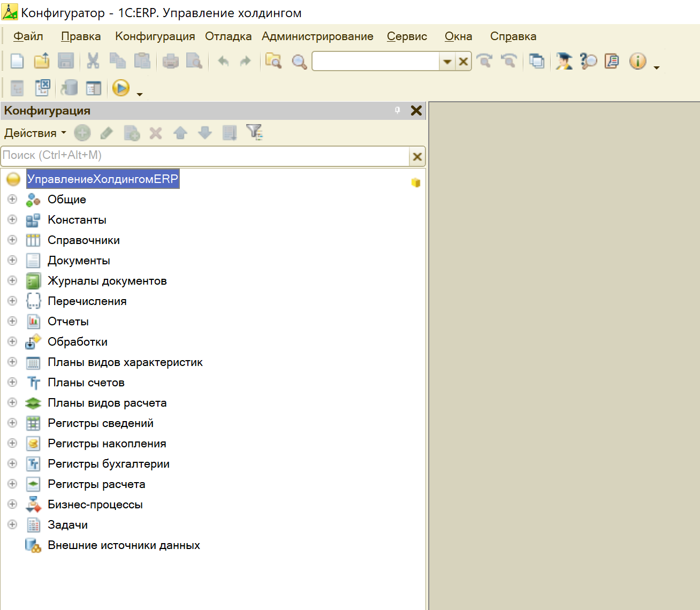Viewport: 700px width, 610px height.
Task: Click the Help search icon with question mark
Action: coord(588,61)
